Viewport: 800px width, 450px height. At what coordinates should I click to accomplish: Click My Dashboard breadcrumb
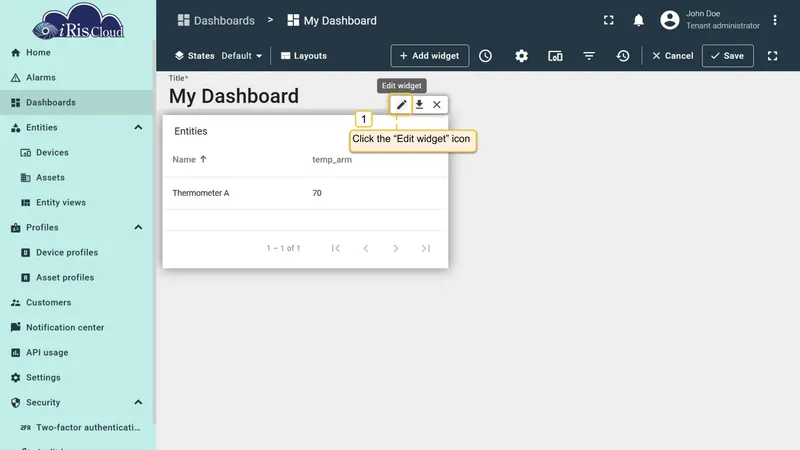332,20
